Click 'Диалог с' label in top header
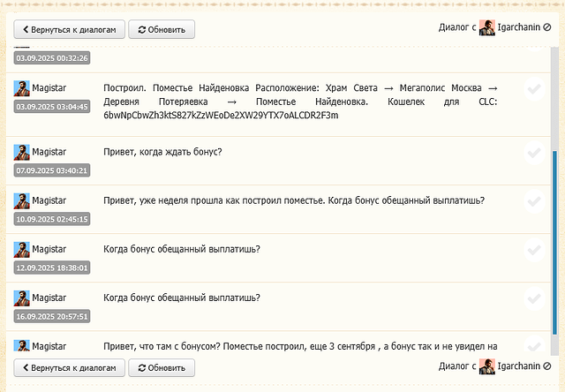This screenshot has width=565, height=392. click(457, 27)
